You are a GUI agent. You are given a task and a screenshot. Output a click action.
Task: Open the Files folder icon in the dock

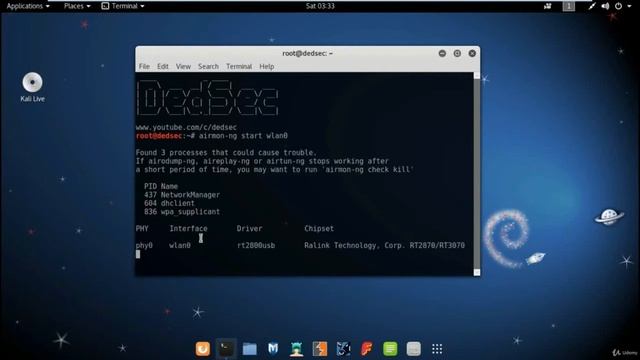point(249,349)
